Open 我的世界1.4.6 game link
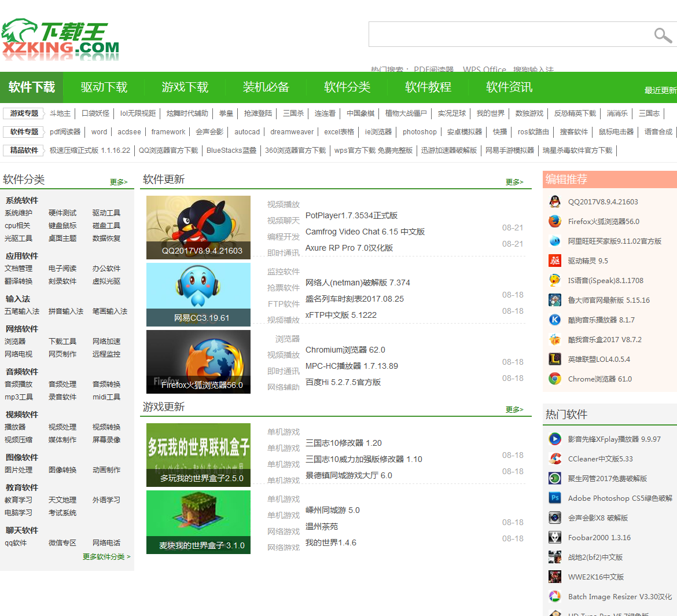677x616 pixels. coord(331,542)
